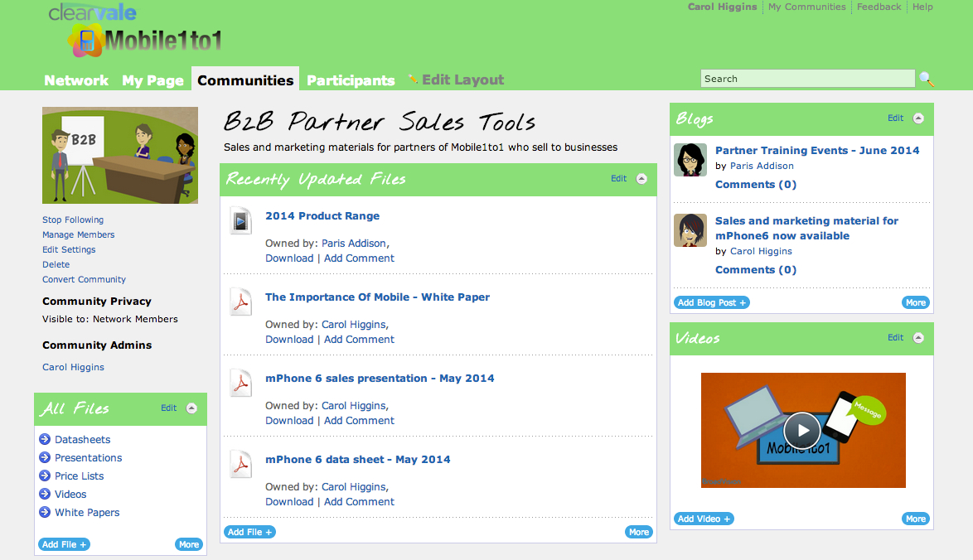This screenshot has width=973, height=560.
Task: Click the Mobile1to1 logo
Action: click(x=144, y=41)
